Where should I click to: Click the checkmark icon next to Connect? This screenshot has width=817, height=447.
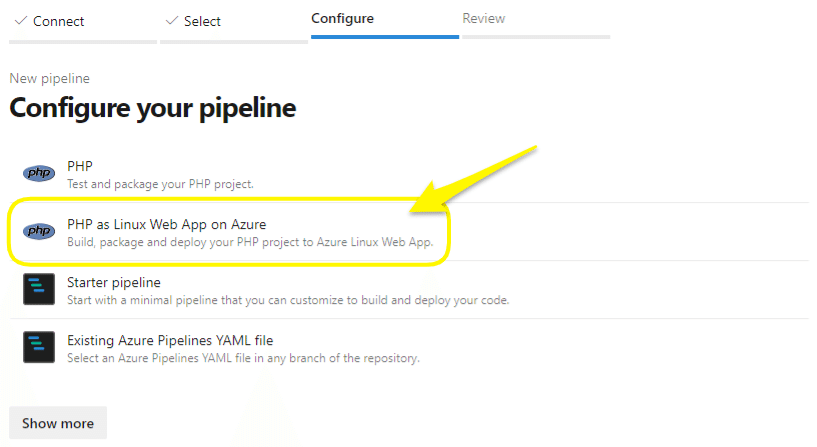tap(20, 21)
